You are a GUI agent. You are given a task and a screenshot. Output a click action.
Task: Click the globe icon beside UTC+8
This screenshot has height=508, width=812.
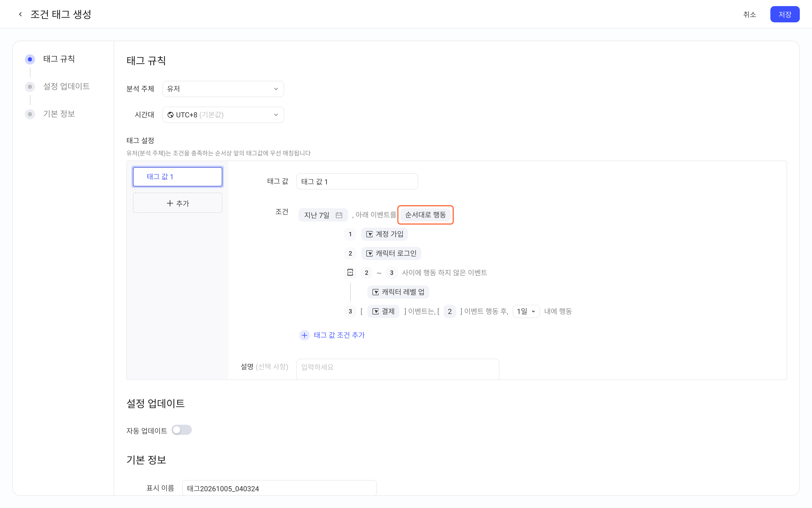pos(171,115)
